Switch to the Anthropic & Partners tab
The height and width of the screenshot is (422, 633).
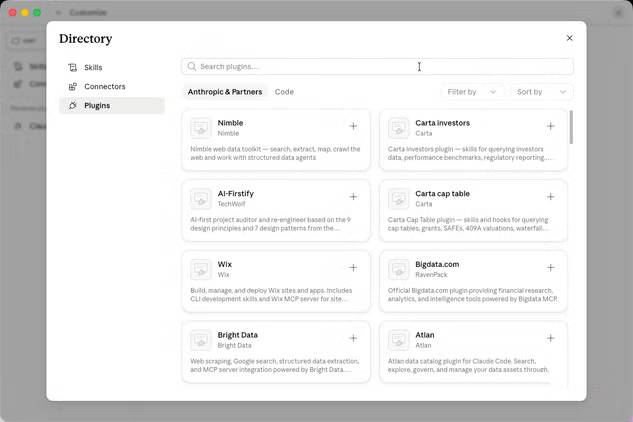[x=225, y=92]
